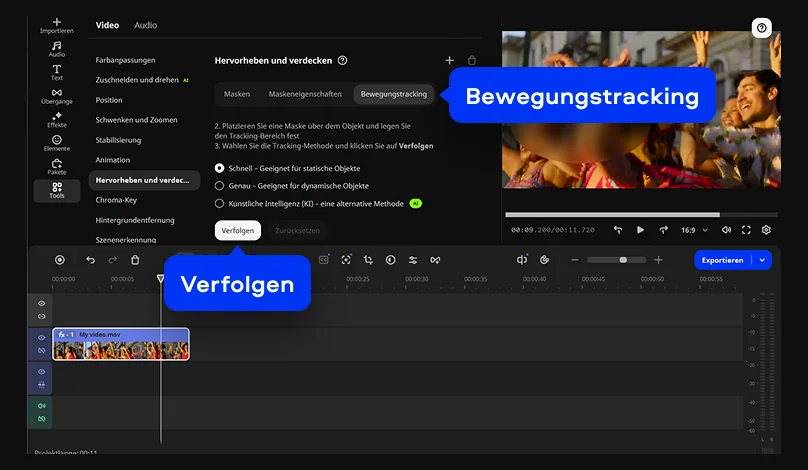The width and height of the screenshot is (808, 470).
Task: Click the timeline zoom slider handle
Action: [x=623, y=260]
